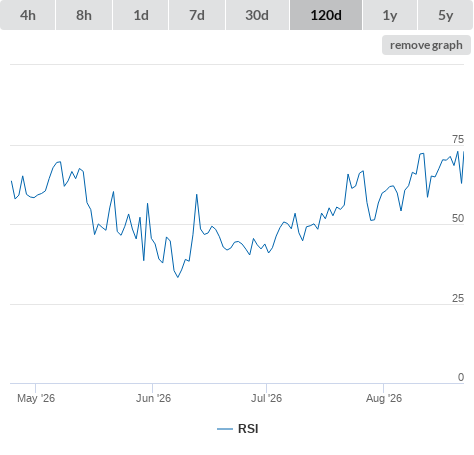Viewport: 474px width, 455px height.
Task: Click the blue RSI legend line swatch
Action: 225,429
